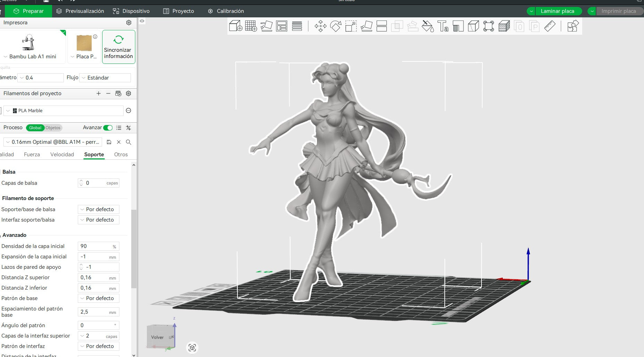Click the view reset cube icon
This screenshot has height=357, width=644.
[192, 348]
